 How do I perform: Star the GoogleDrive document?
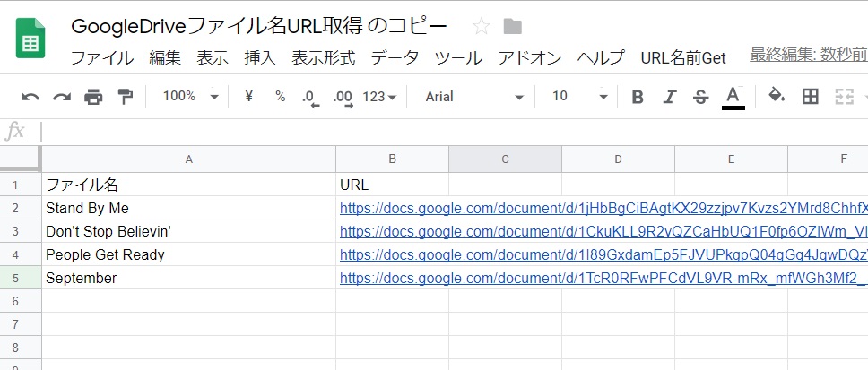(x=482, y=26)
